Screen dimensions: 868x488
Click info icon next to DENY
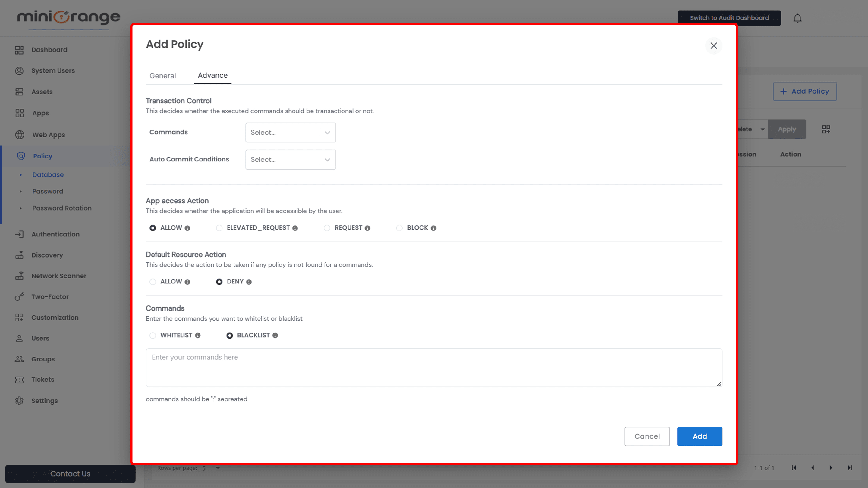[x=249, y=282]
